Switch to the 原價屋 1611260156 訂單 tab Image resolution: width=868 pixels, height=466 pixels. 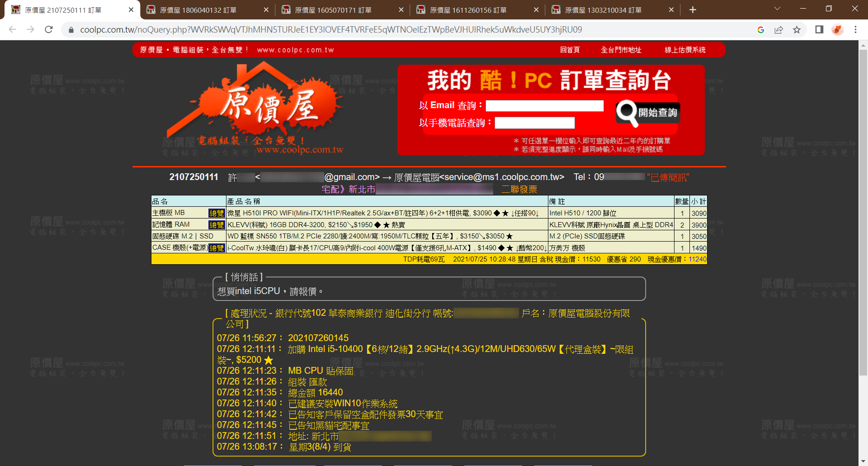(x=478, y=10)
